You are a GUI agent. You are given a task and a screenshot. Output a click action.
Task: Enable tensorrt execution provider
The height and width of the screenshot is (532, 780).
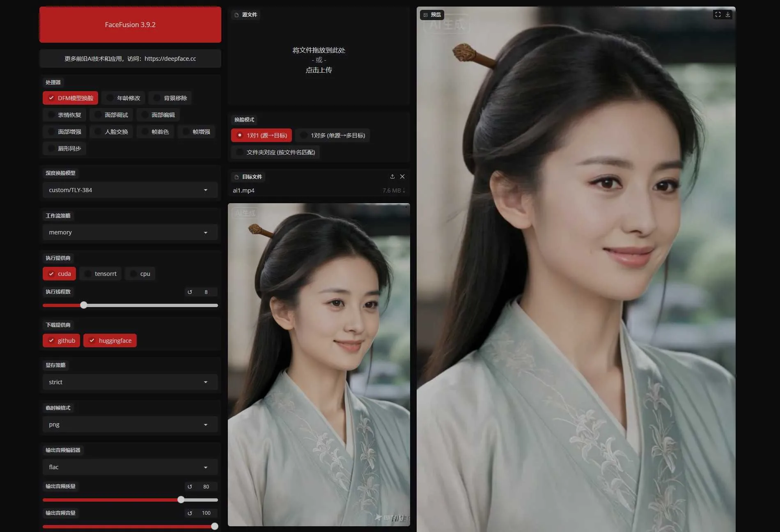(x=101, y=274)
